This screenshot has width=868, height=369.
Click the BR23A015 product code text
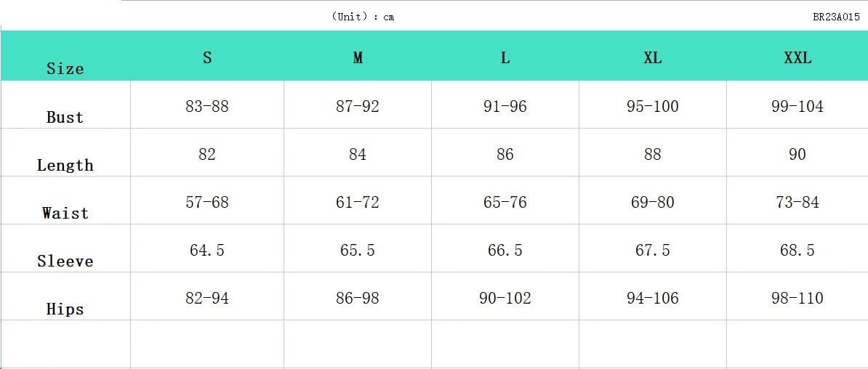[836, 17]
